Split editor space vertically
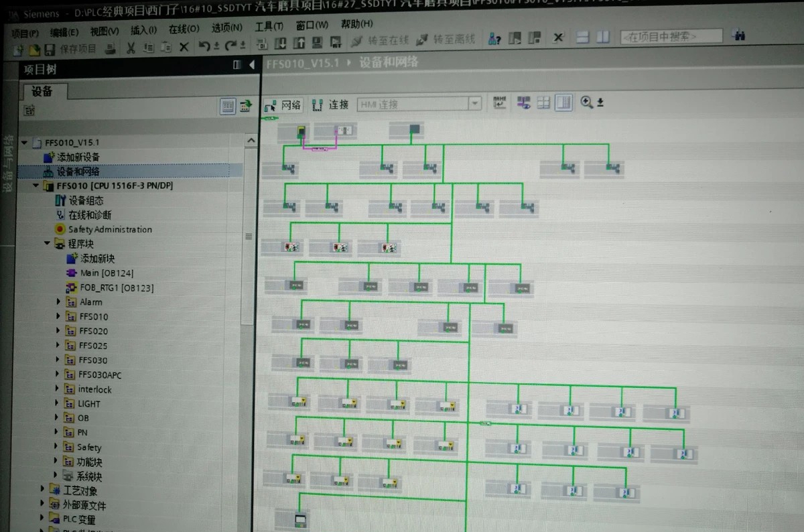 coord(604,37)
